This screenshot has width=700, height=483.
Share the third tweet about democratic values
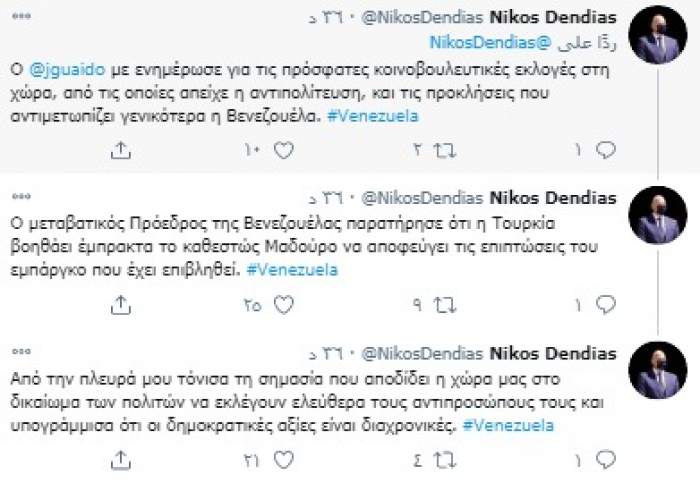(x=119, y=458)
